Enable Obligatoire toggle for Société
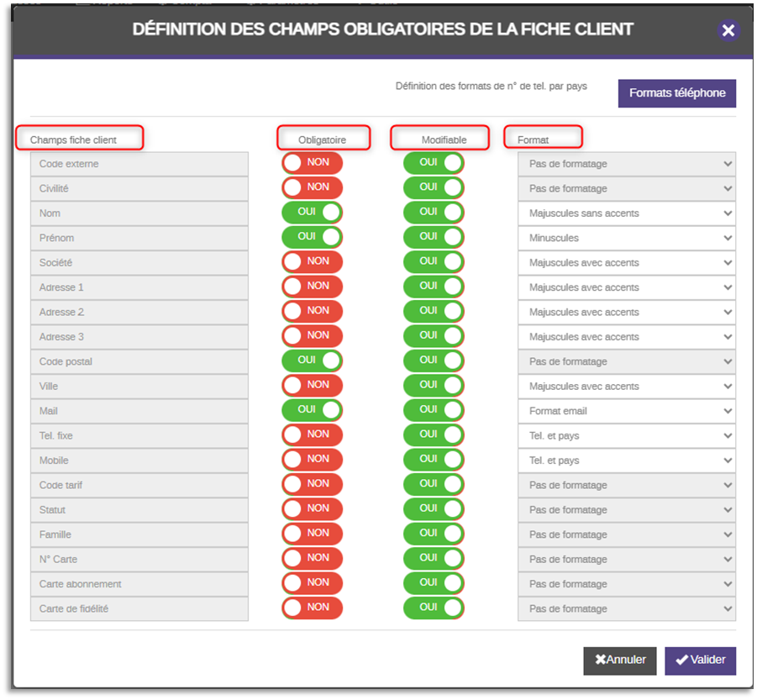757x700 pixels. [312, 263]
